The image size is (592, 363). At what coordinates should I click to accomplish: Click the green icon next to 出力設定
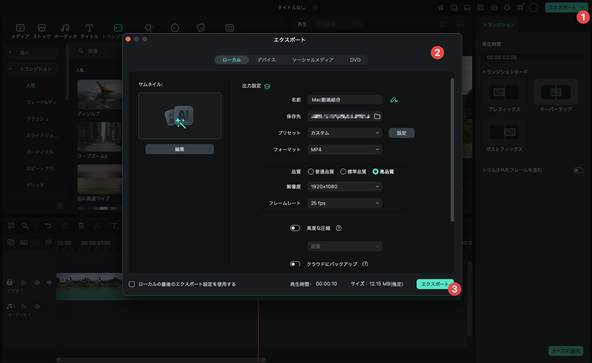click(x=267, y=86)
